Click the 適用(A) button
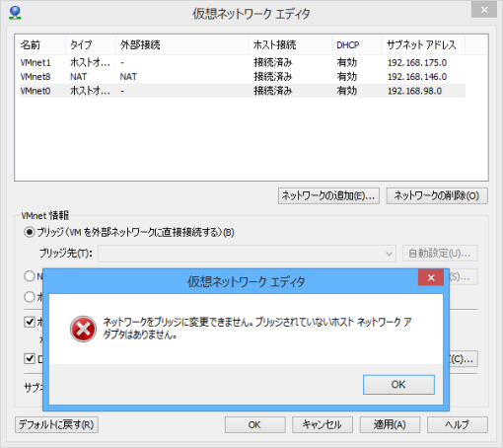Screen dimensions: 503x448 click(390, 424)
